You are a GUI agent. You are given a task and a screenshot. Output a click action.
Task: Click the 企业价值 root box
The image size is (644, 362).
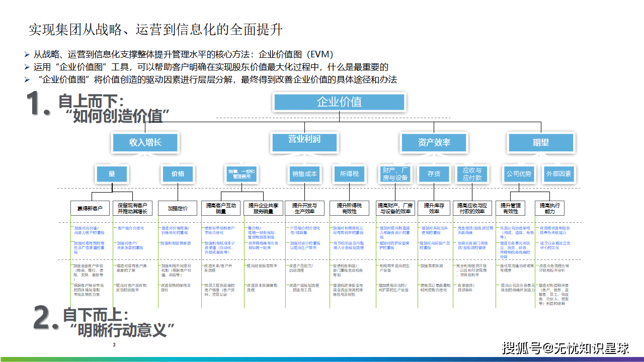[339, 102]
